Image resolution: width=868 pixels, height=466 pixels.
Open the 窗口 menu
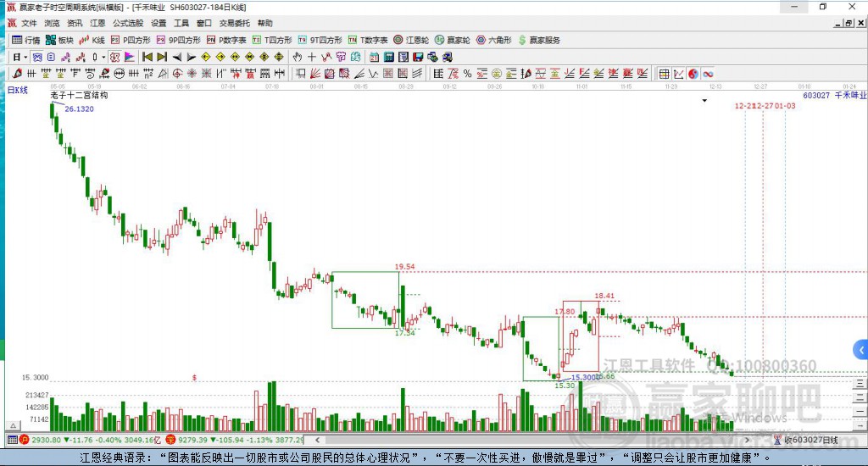click(204, 23)
